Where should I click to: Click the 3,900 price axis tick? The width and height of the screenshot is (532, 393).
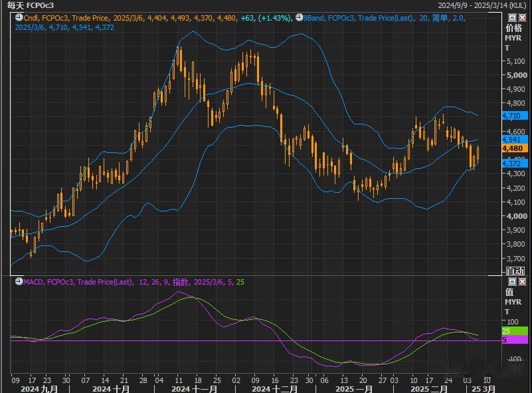click(x=515, y=230)
